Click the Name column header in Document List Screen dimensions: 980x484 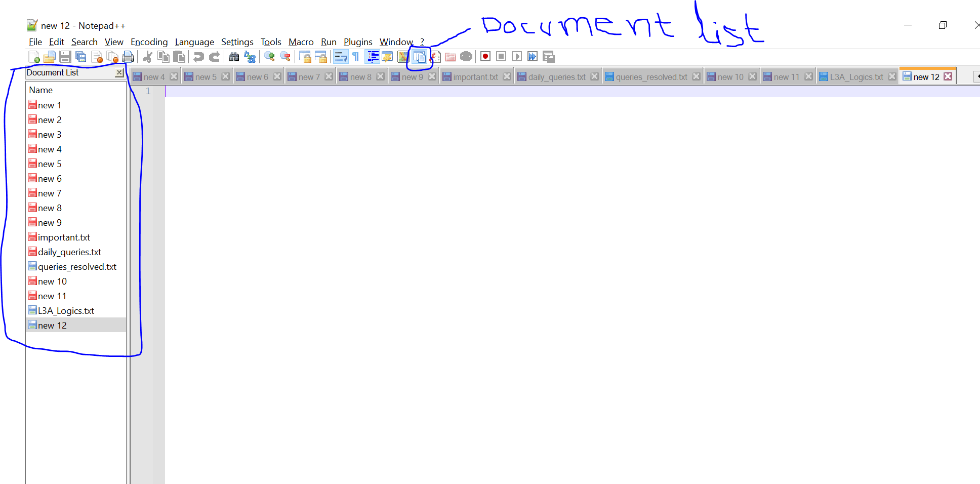tap(40, 90)
